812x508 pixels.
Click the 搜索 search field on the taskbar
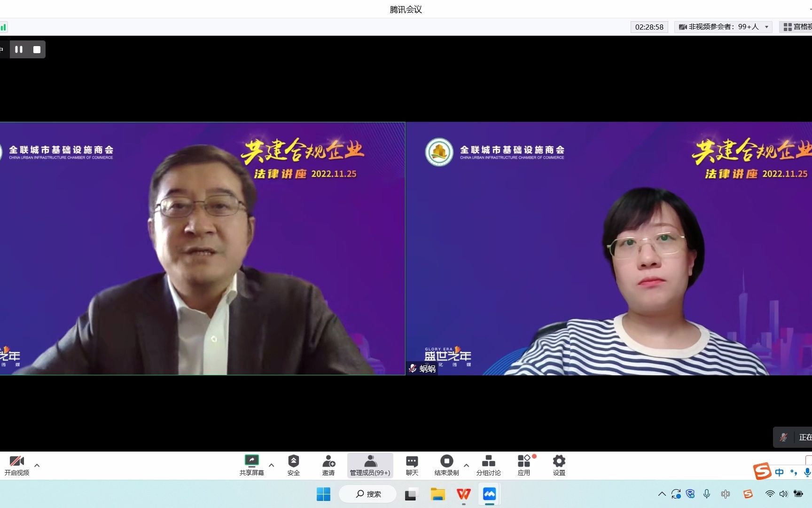(x=367, y=494)
